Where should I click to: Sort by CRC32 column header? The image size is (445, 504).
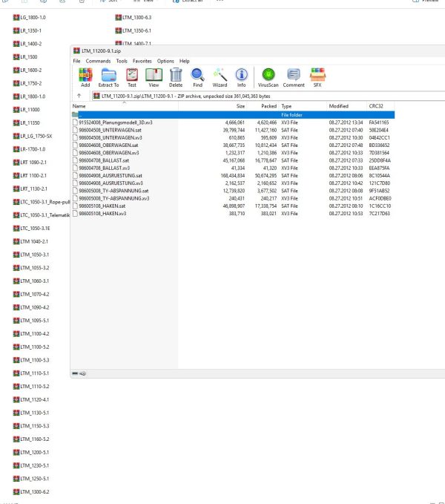[380, 106]
